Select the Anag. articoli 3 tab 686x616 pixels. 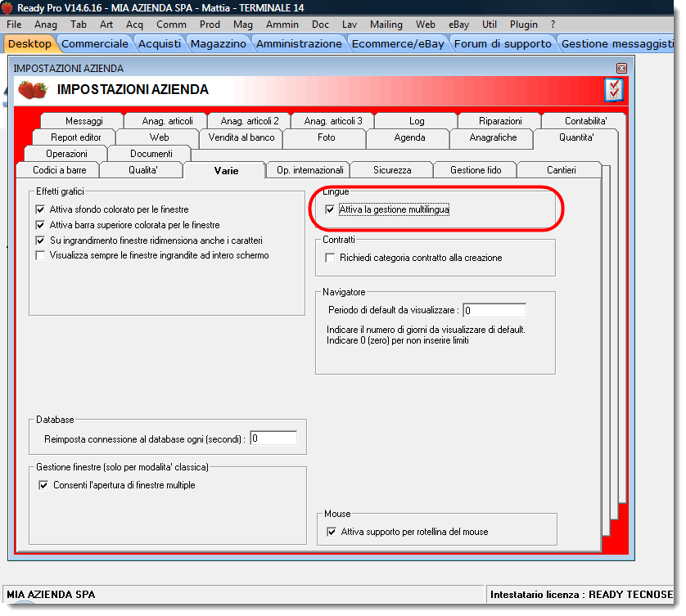click(333, 121)
